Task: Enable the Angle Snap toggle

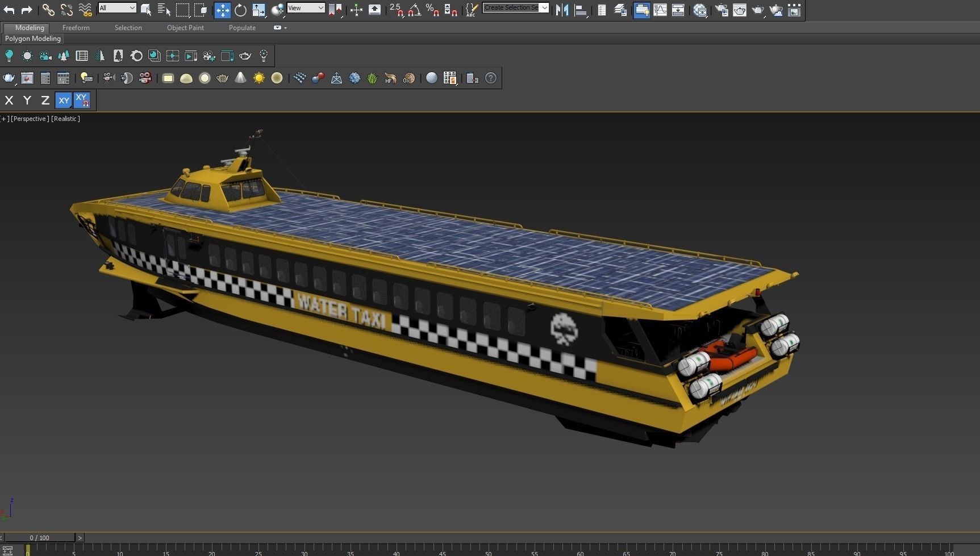Action: tap(415, 10)
